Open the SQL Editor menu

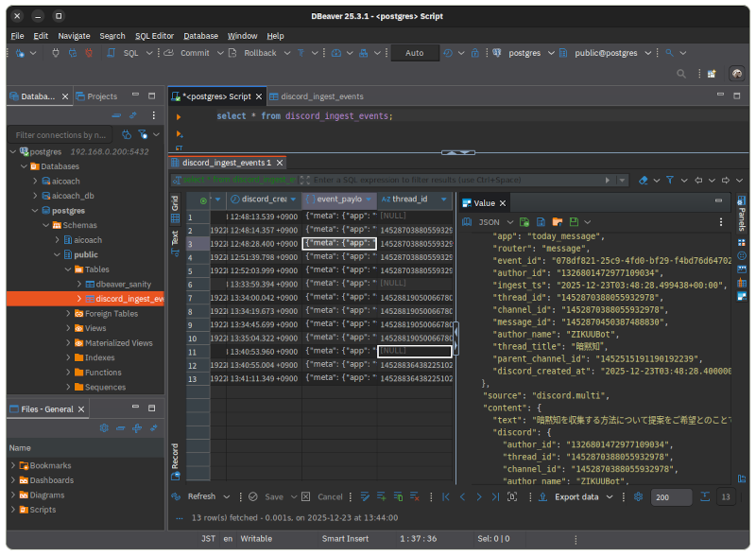tap(154, 36)
